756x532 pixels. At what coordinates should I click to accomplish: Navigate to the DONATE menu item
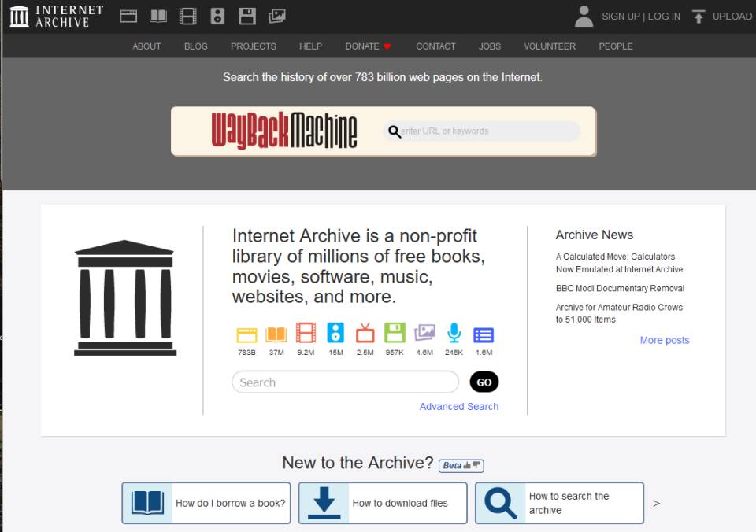tap(361, 46)
